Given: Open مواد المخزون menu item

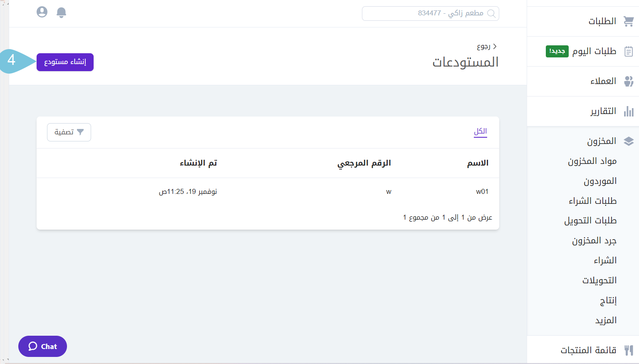Looking at the screenshot, I should pos(592,161).
